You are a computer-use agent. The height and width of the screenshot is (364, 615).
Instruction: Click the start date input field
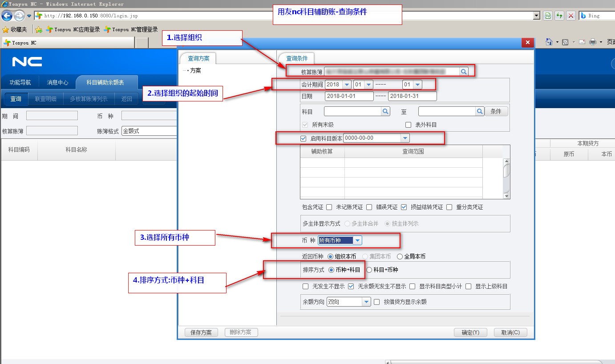pyautogui.click(x=349, y=96)
